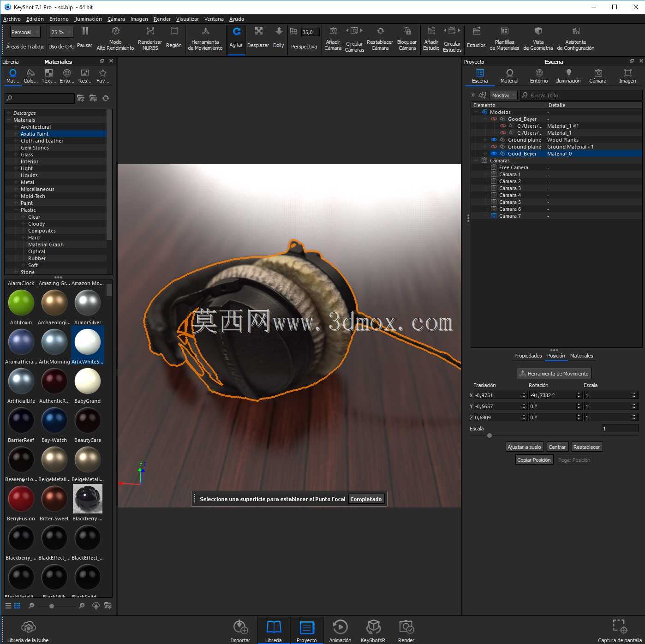Click the add folder icon in Librería
Viewport: 645px width, 644px height.
click(x=81, y=98)
